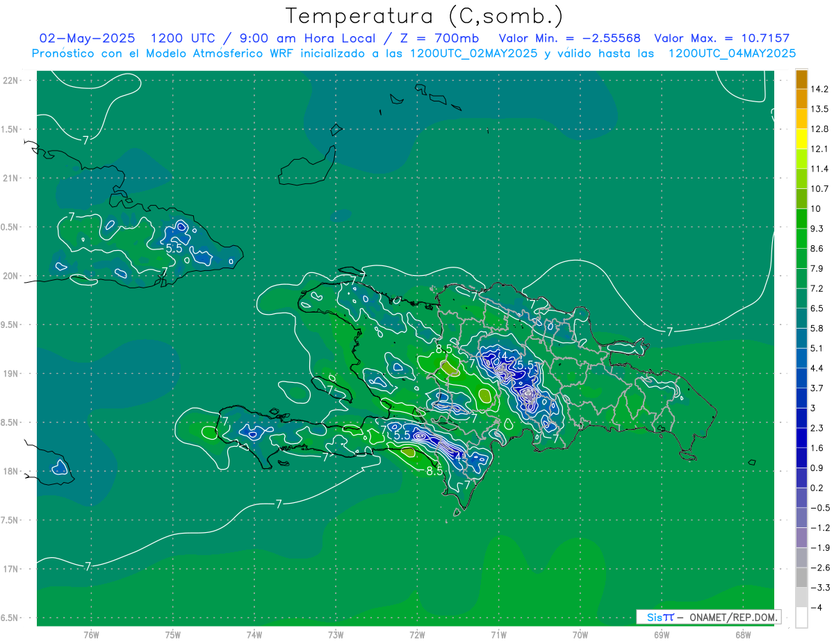Pick the blue swatch between 3.7 and 4.4
The image size is (834, 644).
pos(801,378)
